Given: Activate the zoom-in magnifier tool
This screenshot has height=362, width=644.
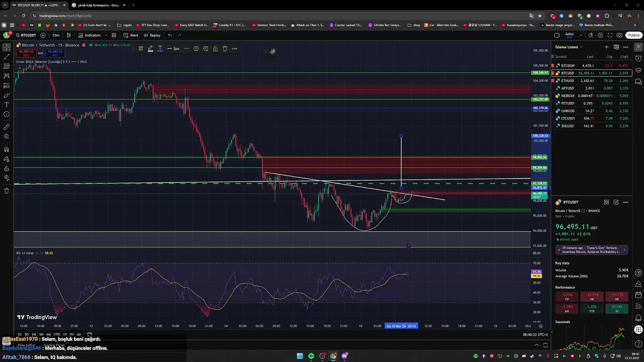Looking at the screenshot, I should pos(7,136).
